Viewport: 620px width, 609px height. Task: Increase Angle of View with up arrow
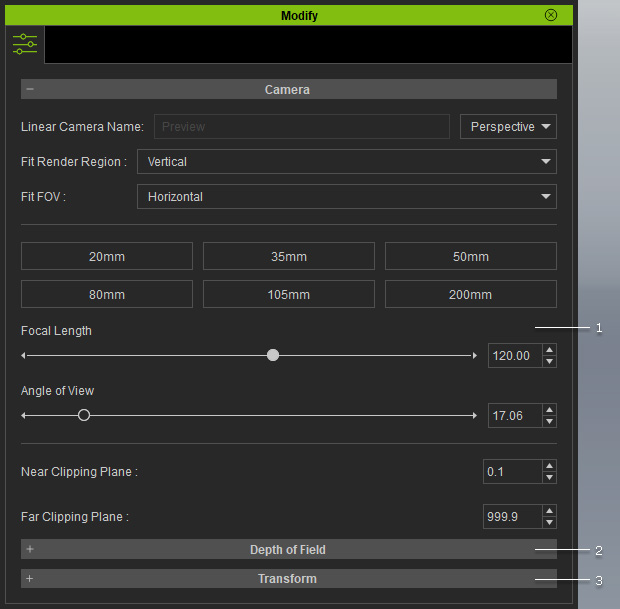coord(549,410)
